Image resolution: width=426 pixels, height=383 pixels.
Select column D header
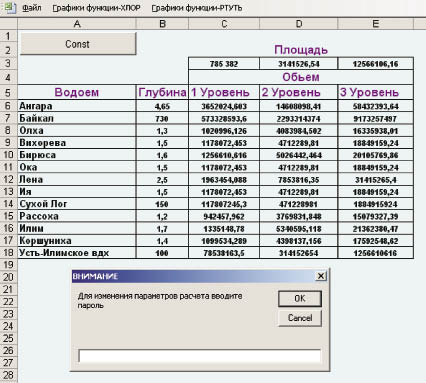pos(299,24)
